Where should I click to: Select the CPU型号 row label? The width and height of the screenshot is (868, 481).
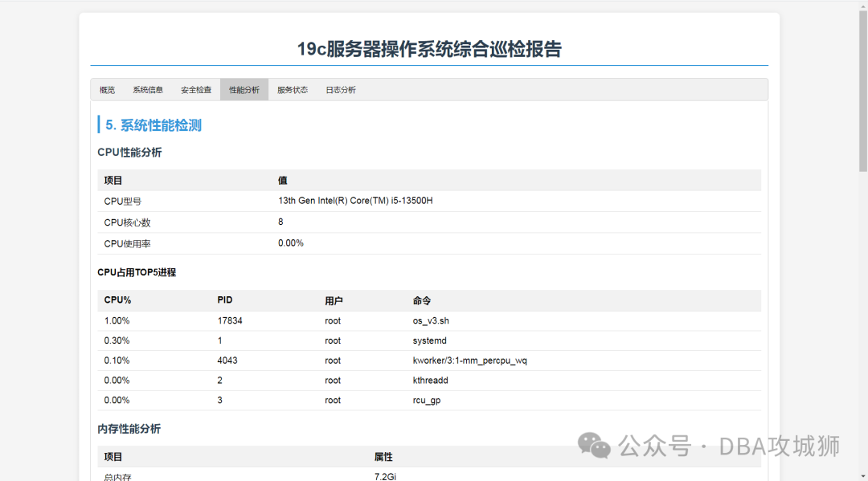tap(123, 202)
